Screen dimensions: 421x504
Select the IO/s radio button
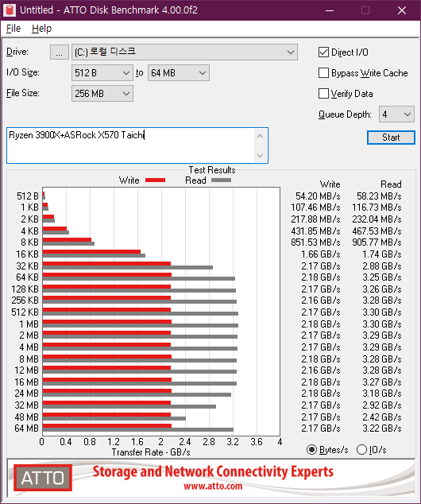coord(361,450)
